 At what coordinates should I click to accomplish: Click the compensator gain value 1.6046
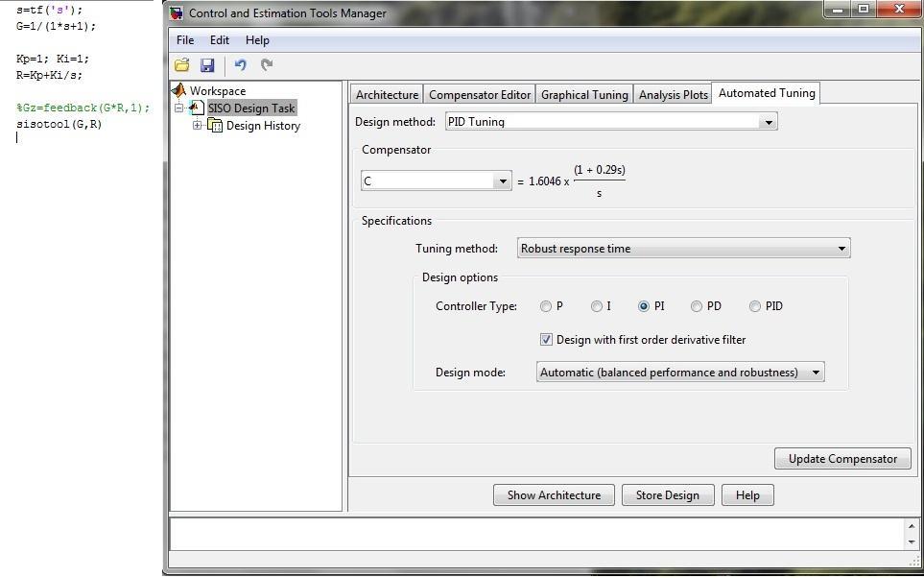coord(545,181)
